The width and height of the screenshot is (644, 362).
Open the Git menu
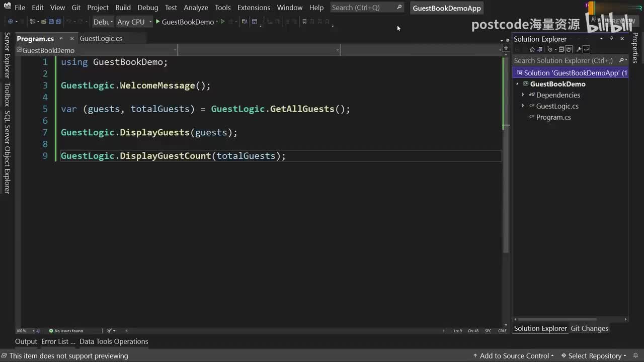[x=76, y=8]
